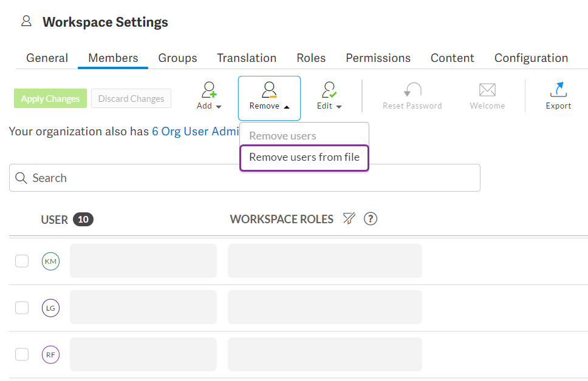The image size is (588, 381).
Task: Open the 6 Org User Admins link
Action: pos(194,131)
